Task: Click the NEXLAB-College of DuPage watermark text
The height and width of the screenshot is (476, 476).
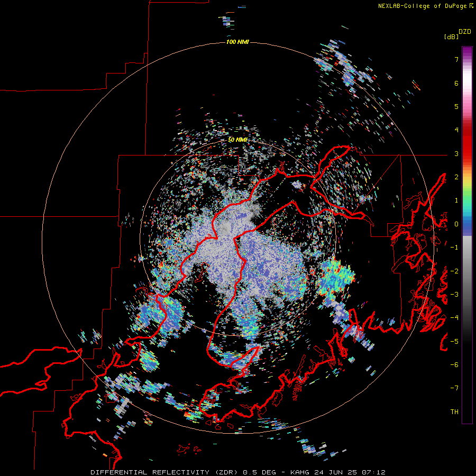Action: pyautogui.click(x=425, y=6)
